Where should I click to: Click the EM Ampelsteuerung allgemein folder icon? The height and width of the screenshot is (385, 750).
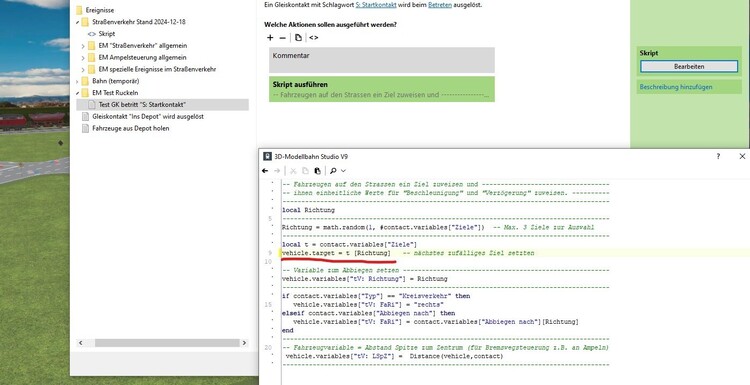tap(92, 57)
